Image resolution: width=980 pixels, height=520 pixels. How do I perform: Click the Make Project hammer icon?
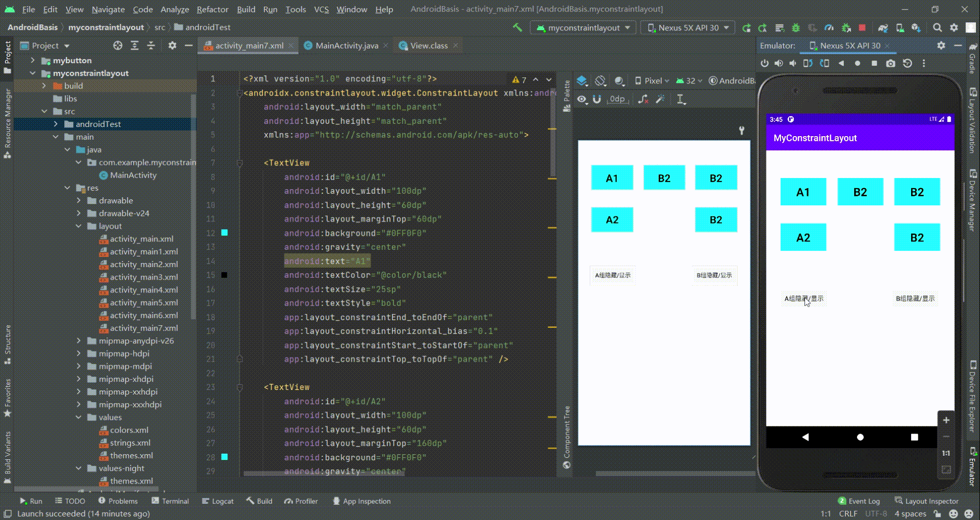point(517,27)
